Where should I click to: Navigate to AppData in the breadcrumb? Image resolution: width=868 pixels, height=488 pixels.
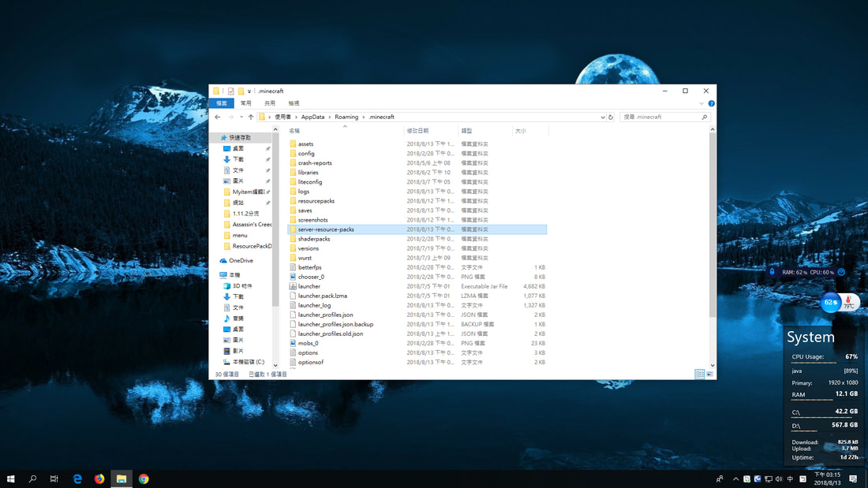312,117
